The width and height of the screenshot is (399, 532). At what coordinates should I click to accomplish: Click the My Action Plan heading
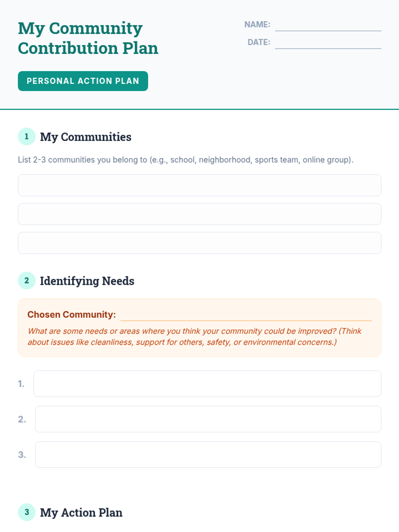coord(81,513)
